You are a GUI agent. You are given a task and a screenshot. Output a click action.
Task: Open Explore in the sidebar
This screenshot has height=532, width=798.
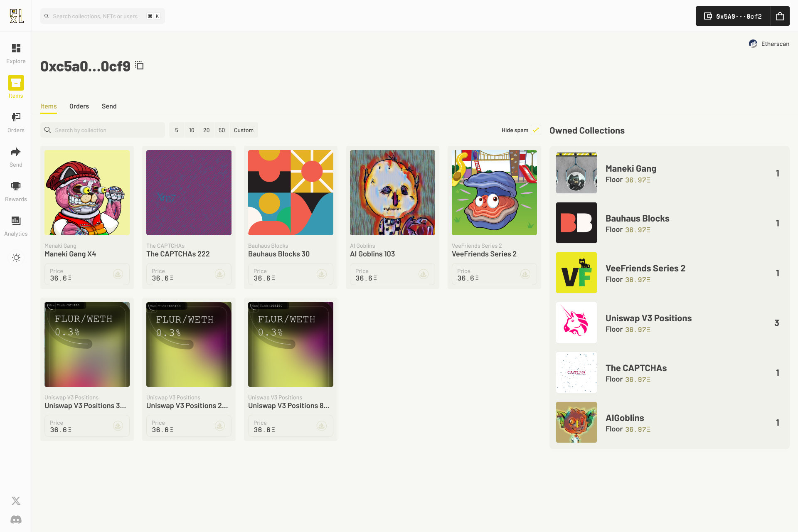click(16, 54)
